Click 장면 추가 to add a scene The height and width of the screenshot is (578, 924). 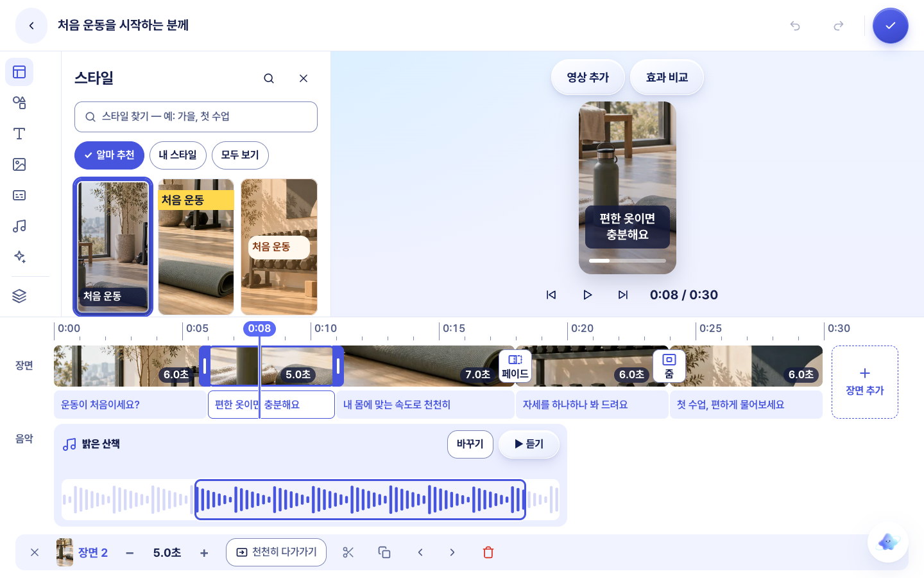click(865, 382)
